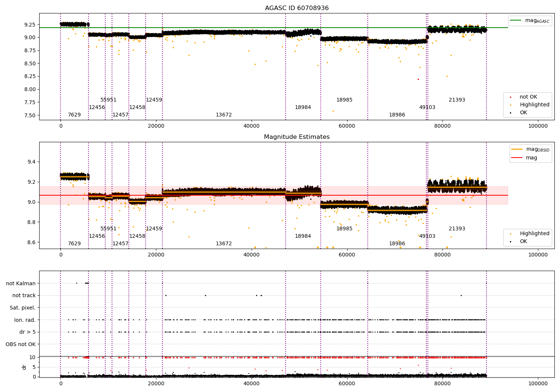Screen dimensions: 560x392
Task: Click obsid label 18986 in the middle plot
Action: [397, 244]
